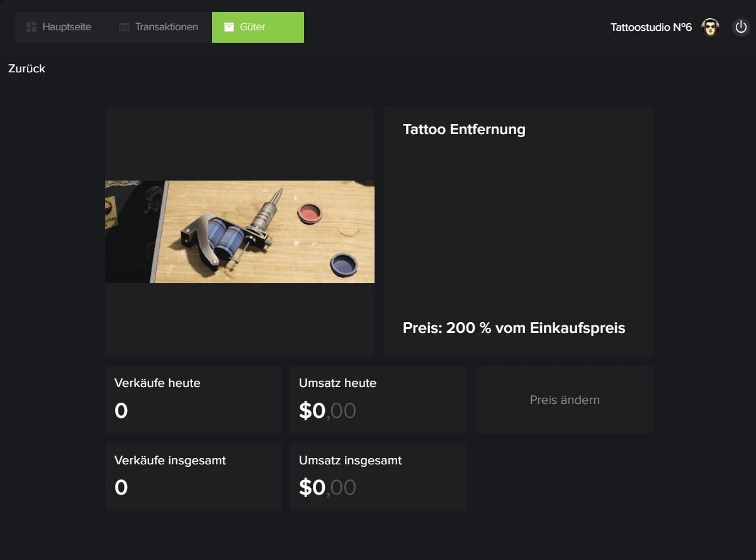
Task: Click the red ink cup in photo
Action: [309, 213]
